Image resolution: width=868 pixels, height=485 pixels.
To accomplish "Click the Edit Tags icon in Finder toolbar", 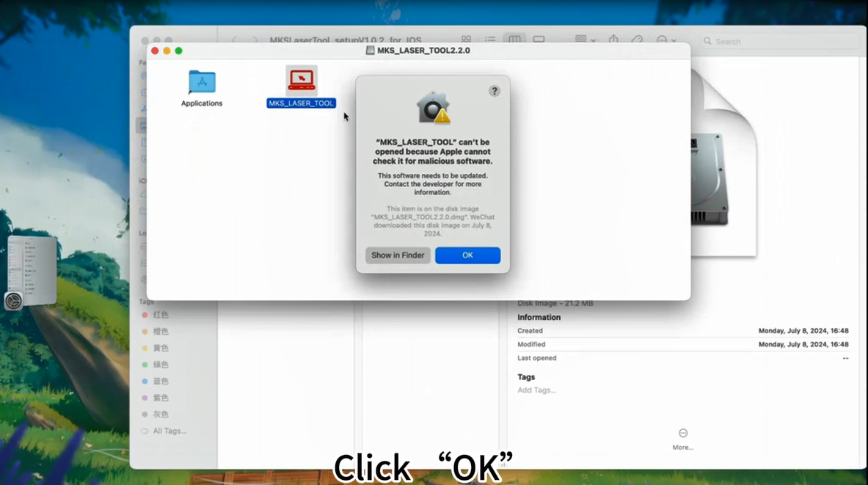I will [x=637, y=40].
